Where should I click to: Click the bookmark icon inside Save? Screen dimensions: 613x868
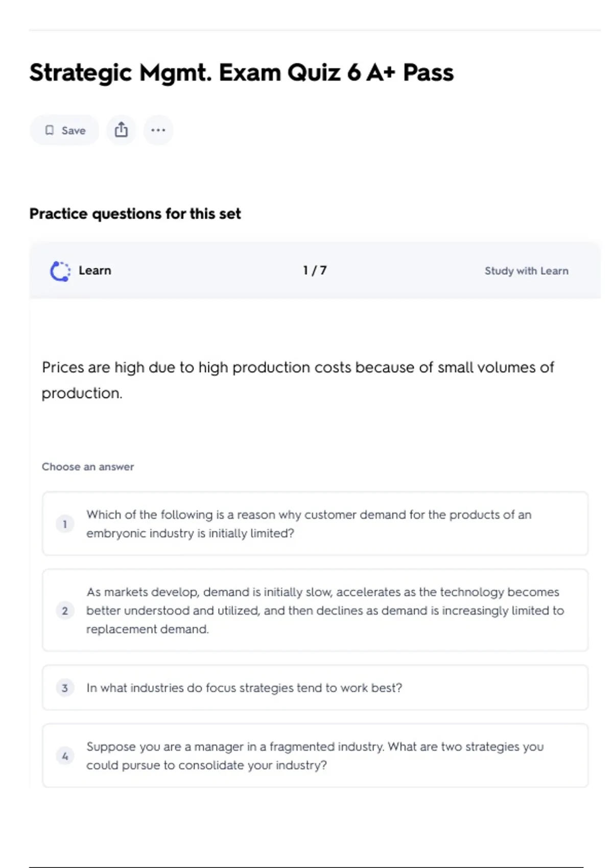click(50, 130)
